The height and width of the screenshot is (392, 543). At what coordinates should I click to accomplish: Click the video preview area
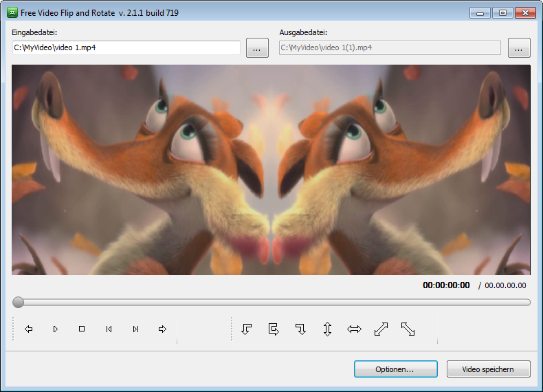tap(271, 170)
